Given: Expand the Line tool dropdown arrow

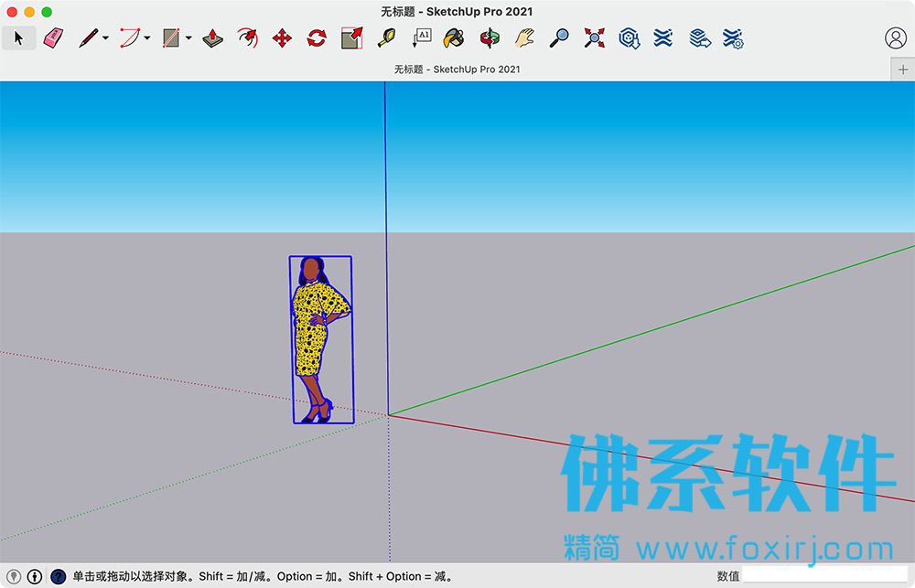Looking at the screenshot, I should click(105, 38).
